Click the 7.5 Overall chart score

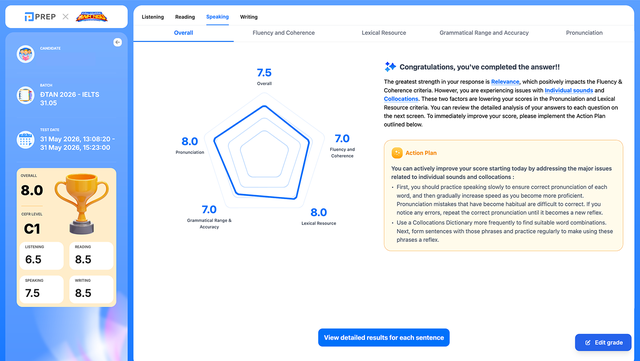pyautogui.click(x=264, y=73)
